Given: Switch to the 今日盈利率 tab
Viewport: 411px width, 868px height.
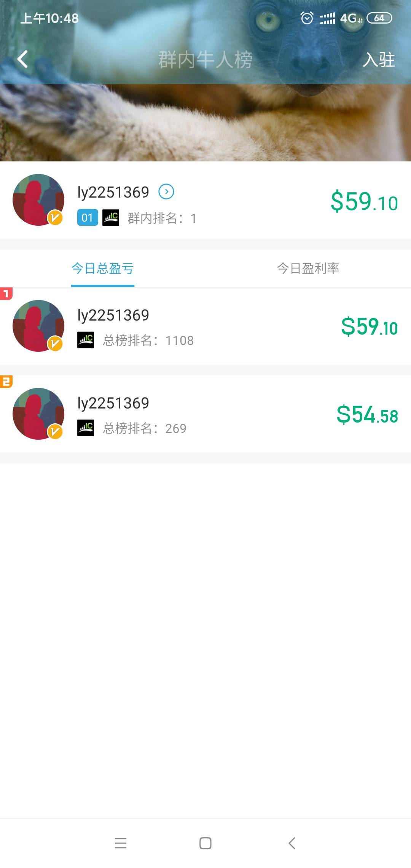Looking at the screenshot, I should (308, 268).
